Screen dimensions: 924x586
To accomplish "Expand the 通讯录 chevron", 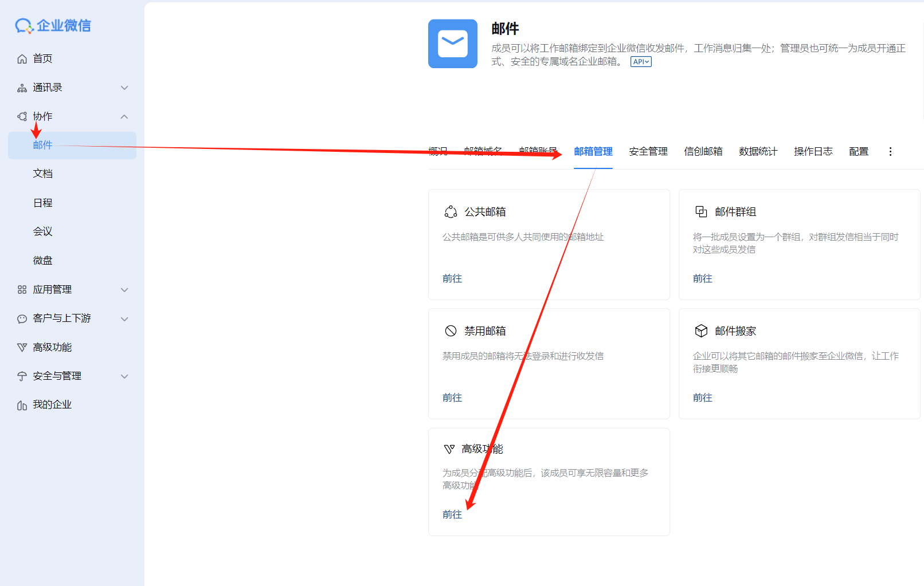I will (x=124, y=88).
